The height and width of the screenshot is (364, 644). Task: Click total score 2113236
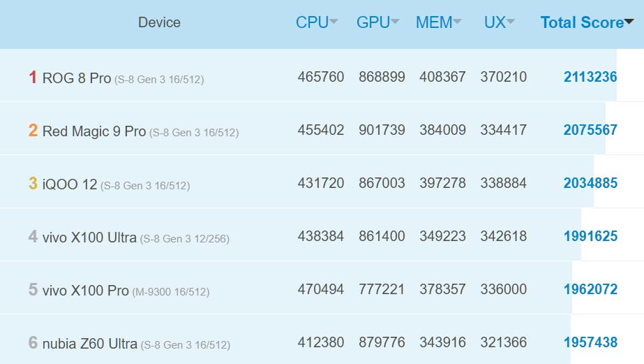click(x=590, y=77)
